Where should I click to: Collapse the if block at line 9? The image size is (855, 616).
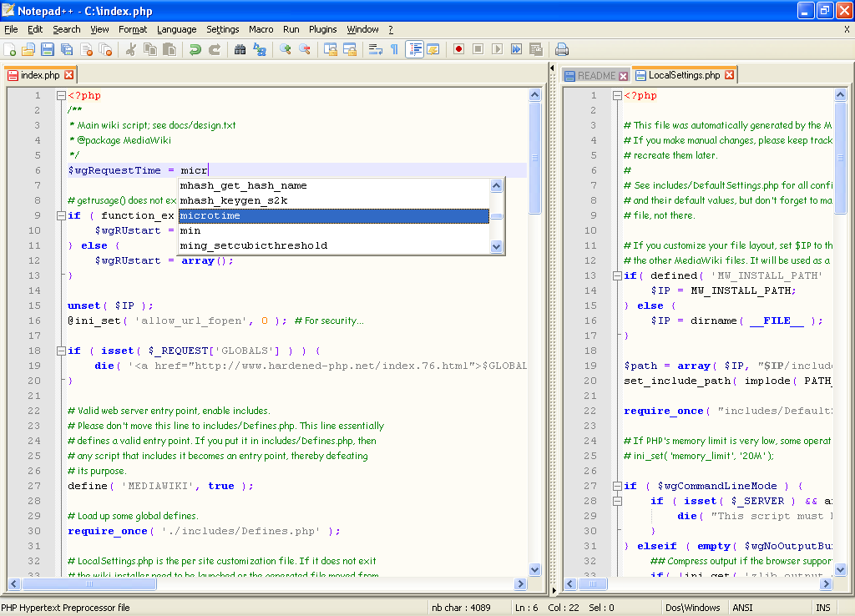point(60,215)
